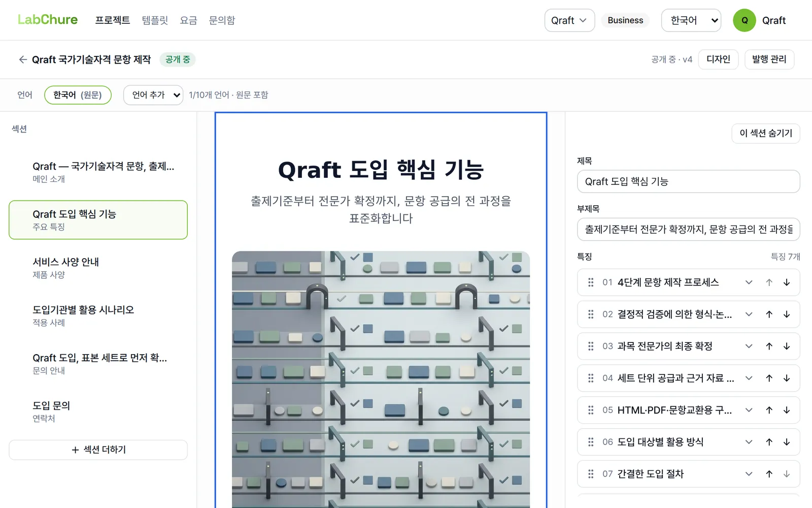This screenshot has height=508, width=812.
Task: Go to 요금 pricing page
Action: [188, 20]
